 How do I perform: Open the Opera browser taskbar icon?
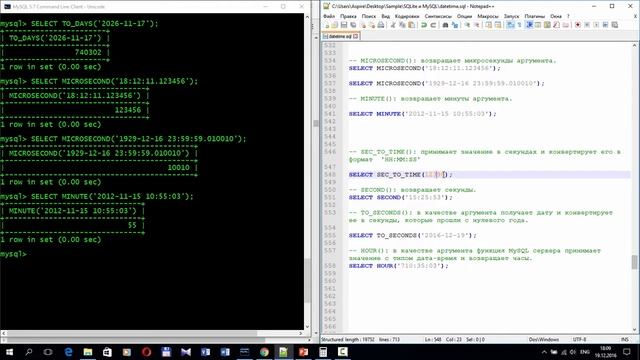click(x=147, y=352)
